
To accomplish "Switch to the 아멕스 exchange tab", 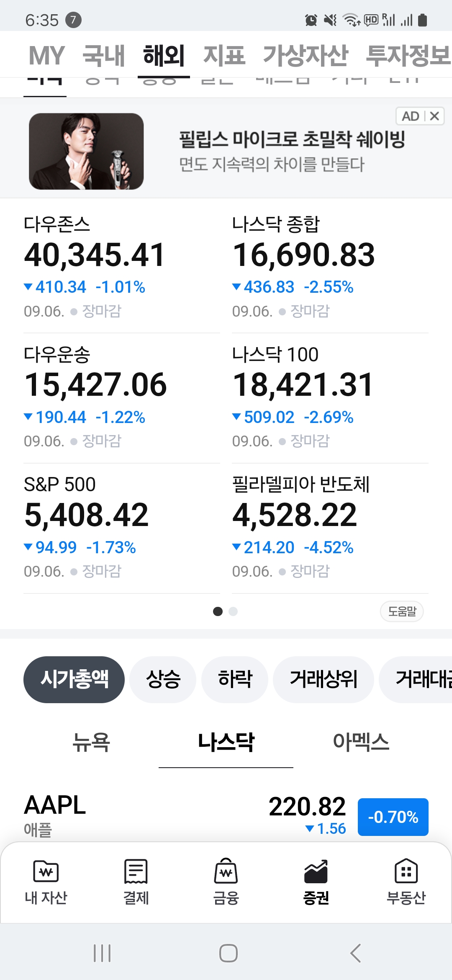I will click(361, 742).
